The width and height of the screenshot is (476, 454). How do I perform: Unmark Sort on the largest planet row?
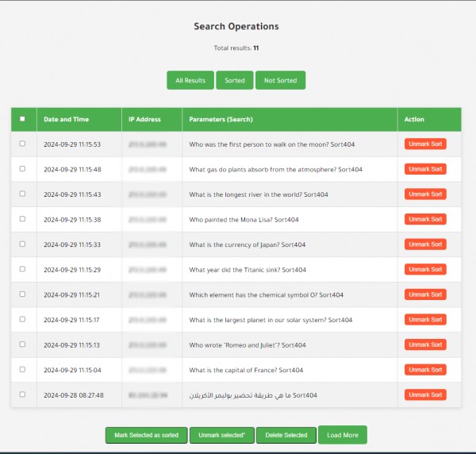click(x=425, y=320)
